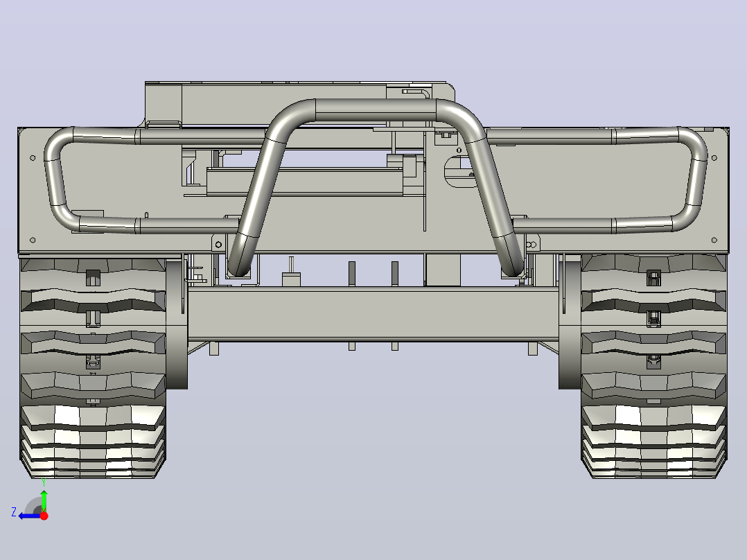The height and width of the screenshot is (560, 747).
Task: Select the right rubber track tread
Action: pyautogui.click(x=653, y=366)
